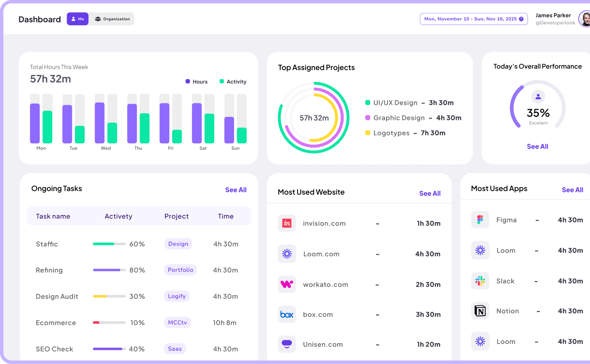Click the Refining task progress bar

[109, 270]
